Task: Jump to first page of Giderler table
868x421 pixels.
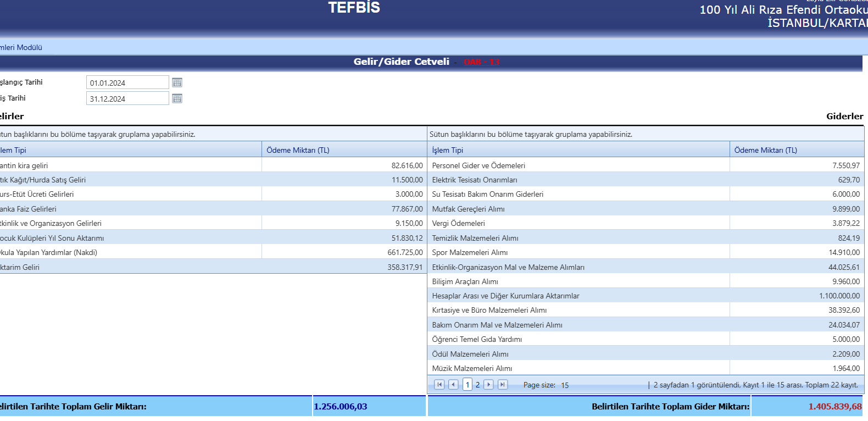Action: (439, 385)
